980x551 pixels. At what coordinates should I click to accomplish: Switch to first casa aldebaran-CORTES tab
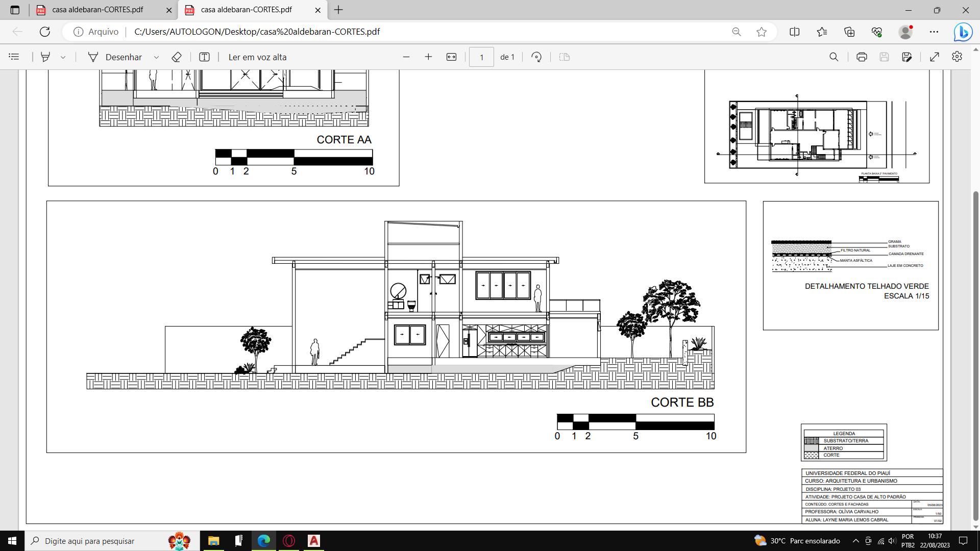[x=97, y=10]
